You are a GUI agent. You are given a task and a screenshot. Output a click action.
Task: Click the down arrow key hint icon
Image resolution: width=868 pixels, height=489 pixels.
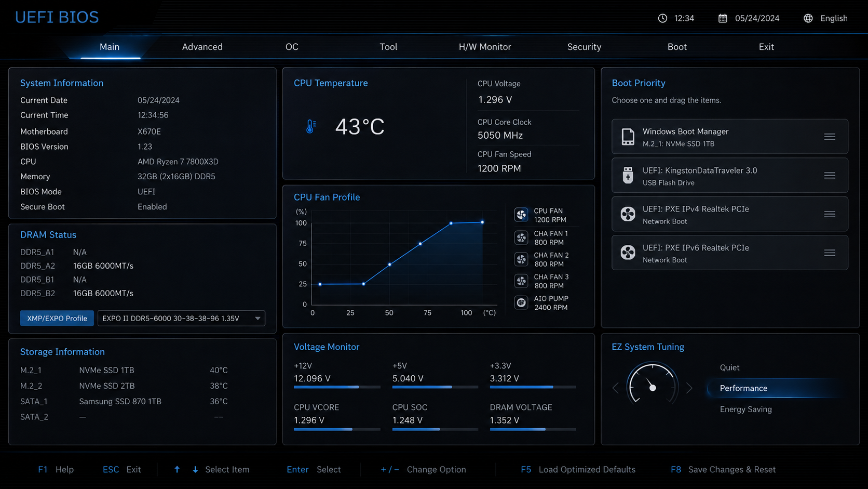coord(195,469)
